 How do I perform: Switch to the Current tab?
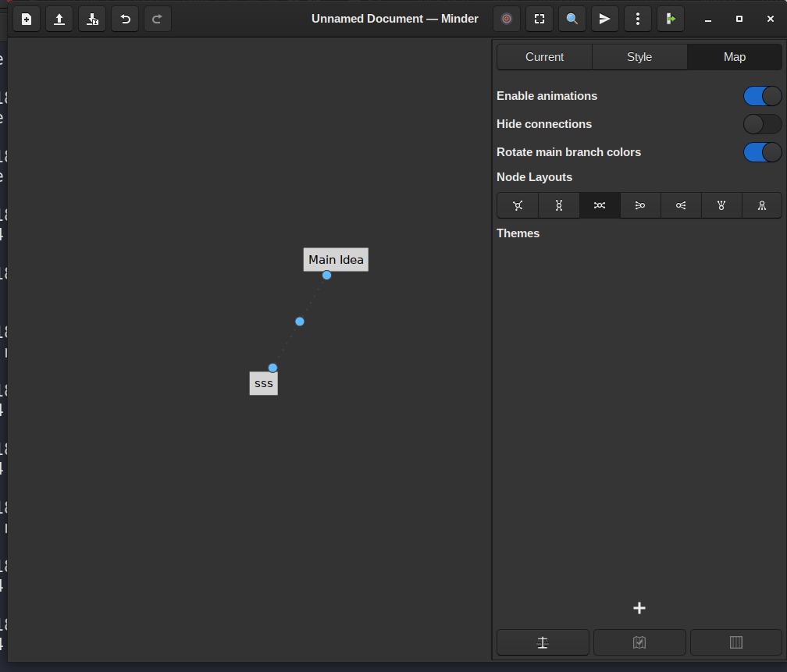pyautogui.click(x=544, y=56)
